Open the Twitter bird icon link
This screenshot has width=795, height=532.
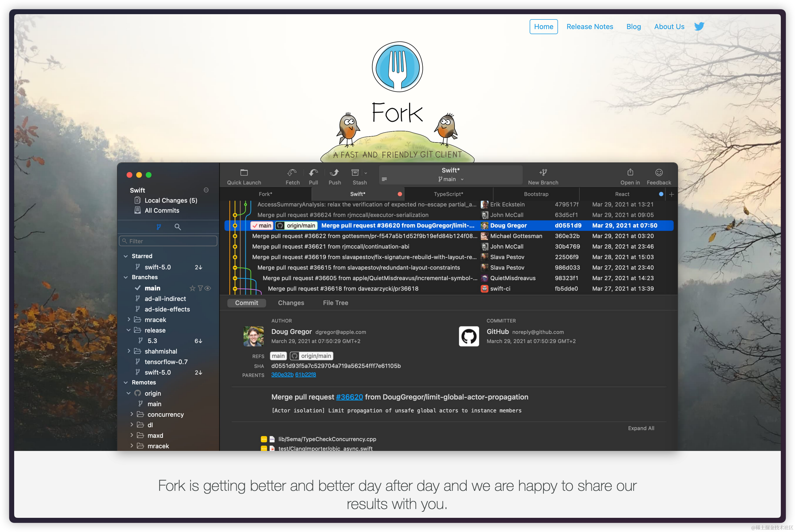[x=699, y=27]
